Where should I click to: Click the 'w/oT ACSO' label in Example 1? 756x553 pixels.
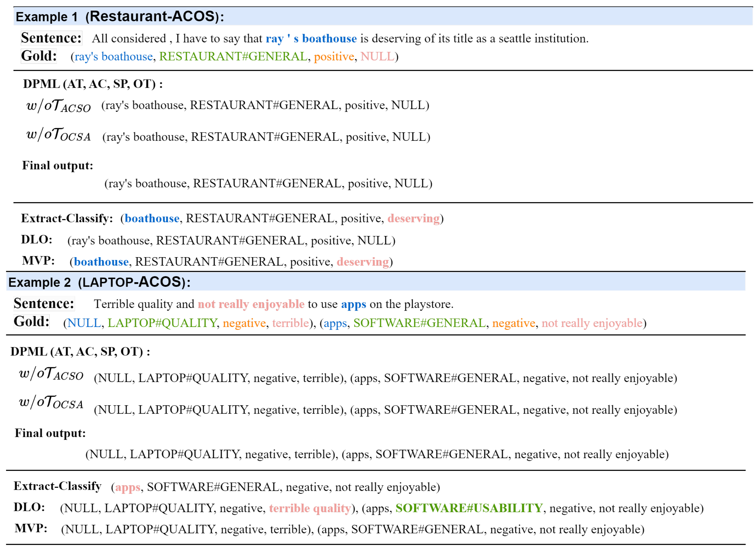pos(59,106)
